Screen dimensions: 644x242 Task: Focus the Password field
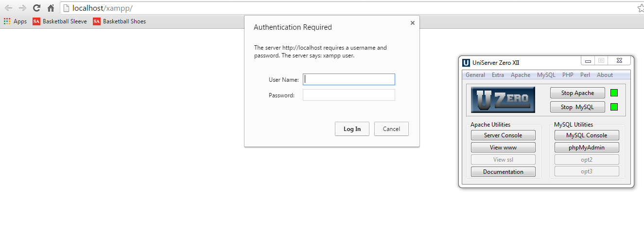(x=349, y=95)
